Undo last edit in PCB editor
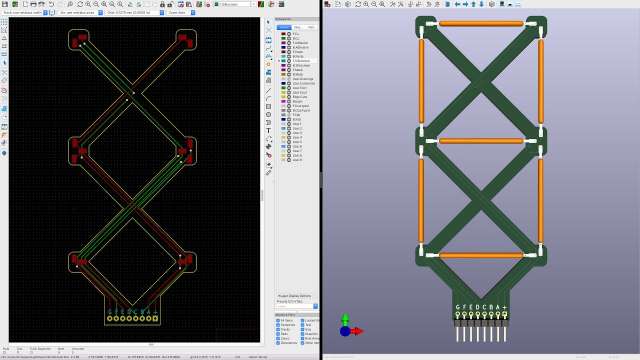This screenshot has width=640, height=360. click(52, 4)
